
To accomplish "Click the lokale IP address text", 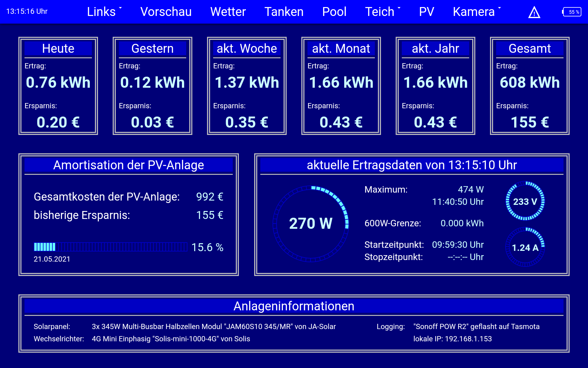I will click(452, 339).
